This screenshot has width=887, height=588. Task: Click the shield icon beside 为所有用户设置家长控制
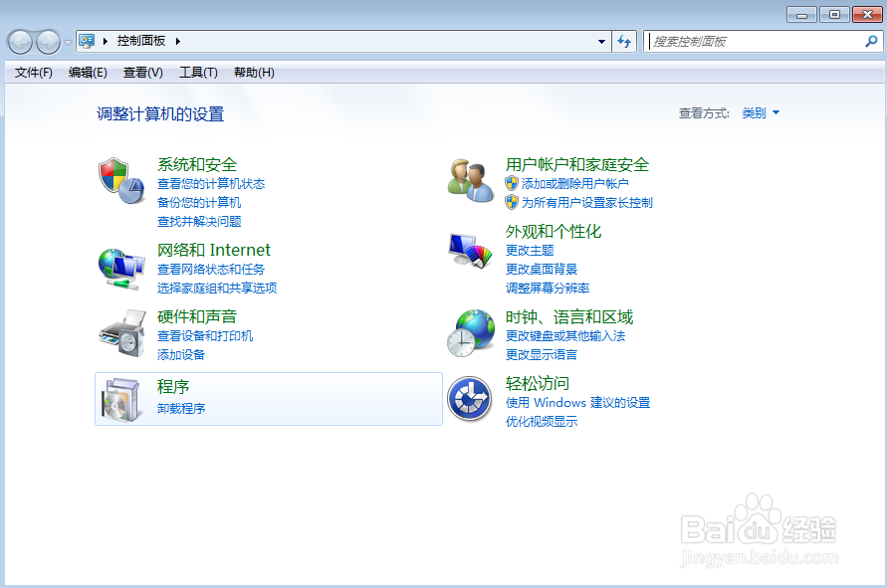(512, 202)
